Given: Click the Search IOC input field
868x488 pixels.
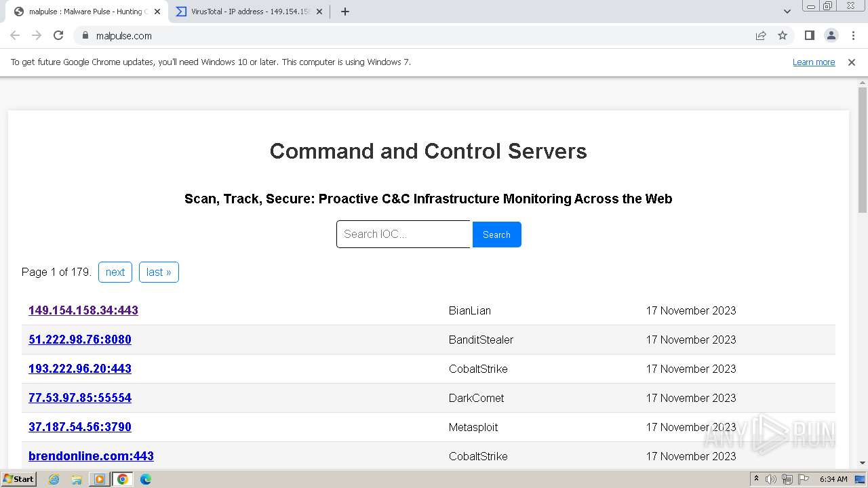Looking at the screenshot, I should point(403,235).
